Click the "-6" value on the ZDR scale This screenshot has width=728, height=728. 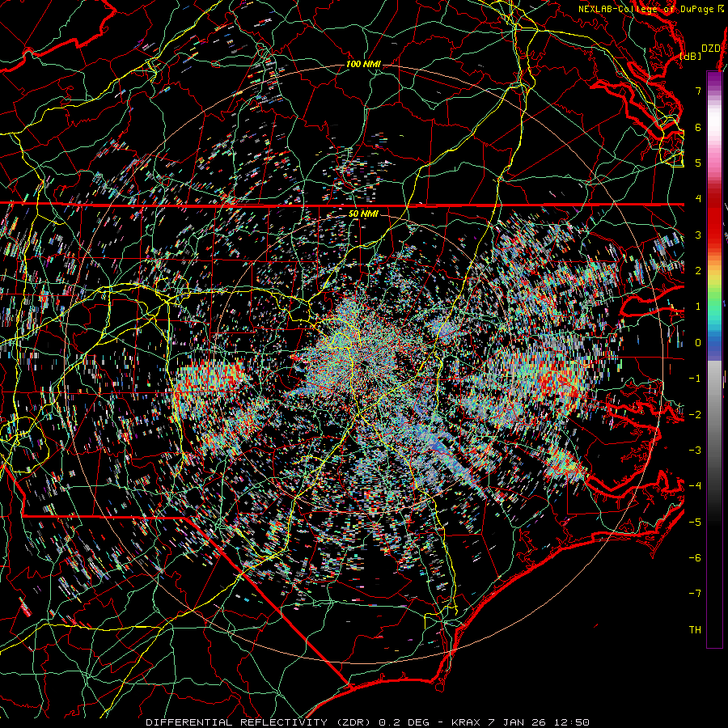pos(695,557)
